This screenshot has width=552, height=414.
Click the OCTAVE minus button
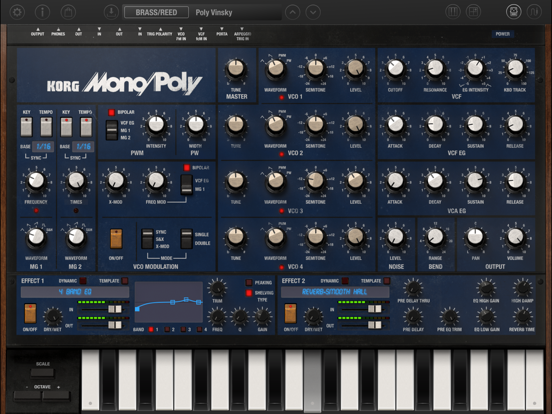pyautogui.click(x=27, y=396)
